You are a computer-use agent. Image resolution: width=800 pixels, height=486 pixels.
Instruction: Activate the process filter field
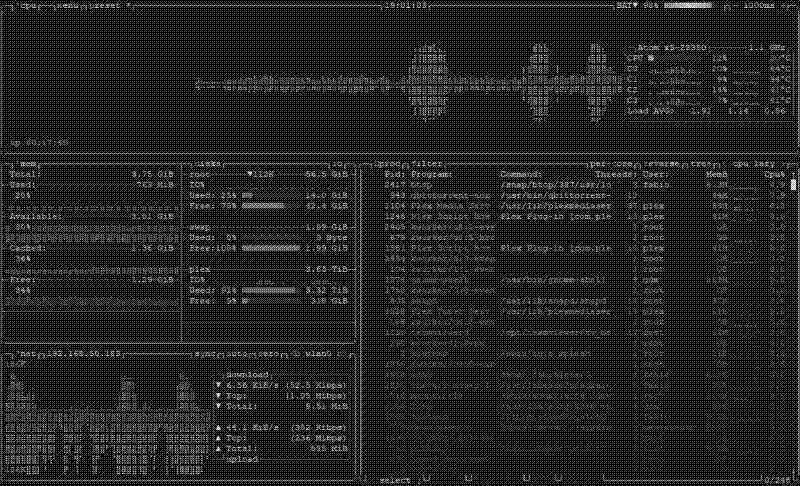427,164
